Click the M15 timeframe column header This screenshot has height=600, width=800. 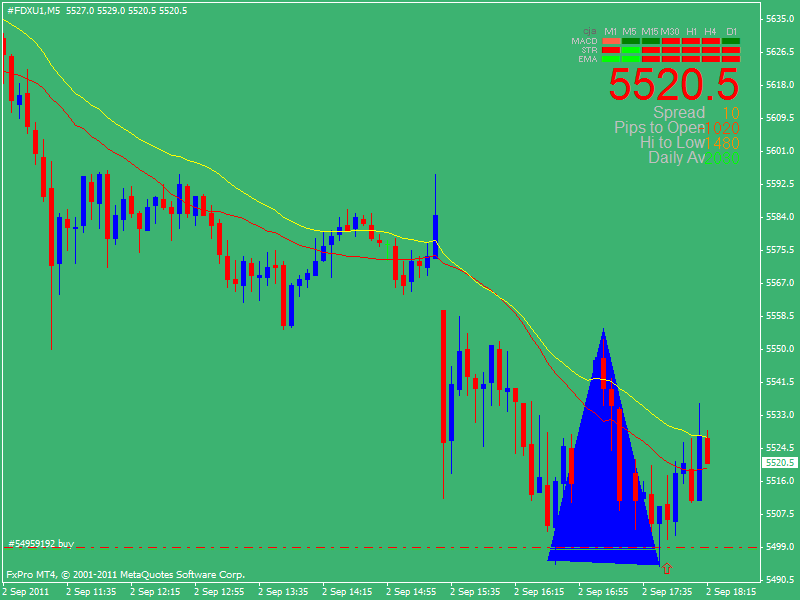tap(650, 32)
